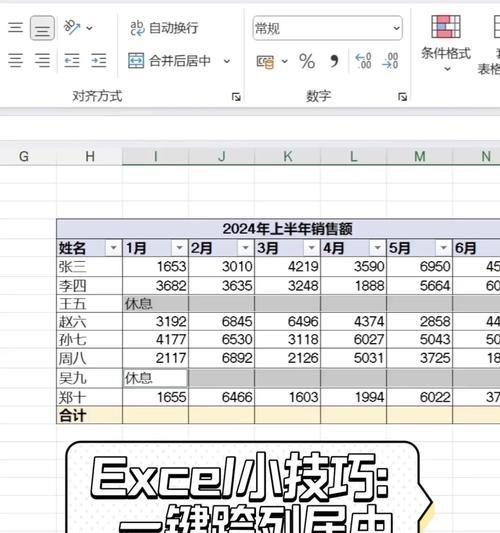Click the Orientation text rotation icon
This screenshot has height=533, width=500.
[72, 28]
